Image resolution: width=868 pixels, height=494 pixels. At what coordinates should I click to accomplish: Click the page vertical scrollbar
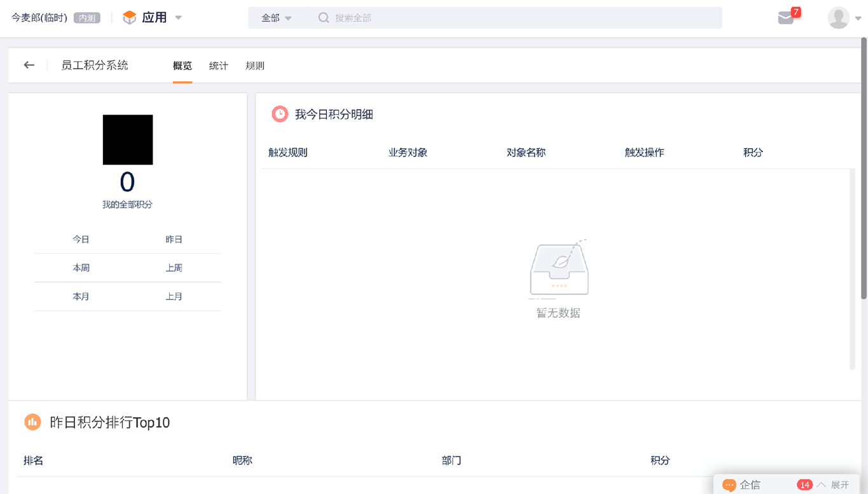coord(864,168)
